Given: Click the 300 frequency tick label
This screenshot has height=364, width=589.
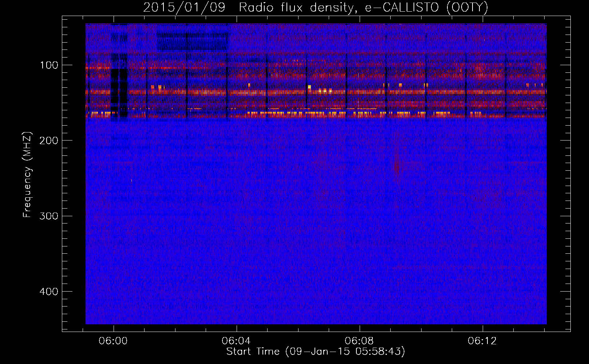Looking at the screenshot, I should 49,216.
